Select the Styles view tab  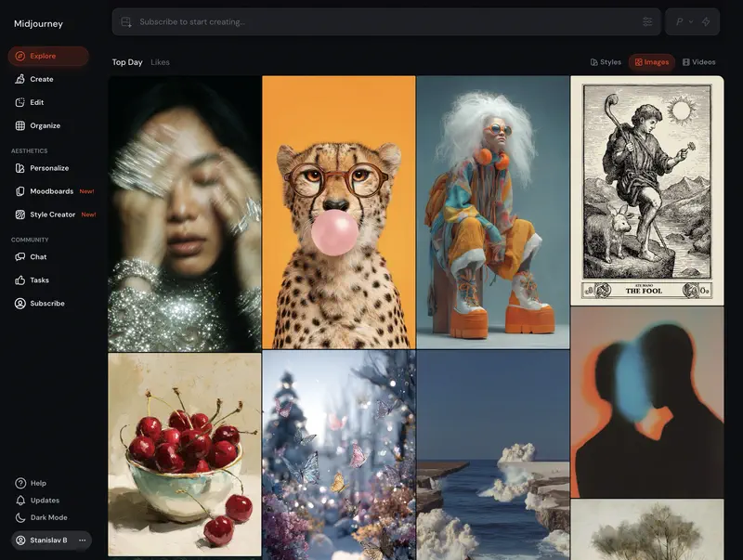click(x=606, y=62)
